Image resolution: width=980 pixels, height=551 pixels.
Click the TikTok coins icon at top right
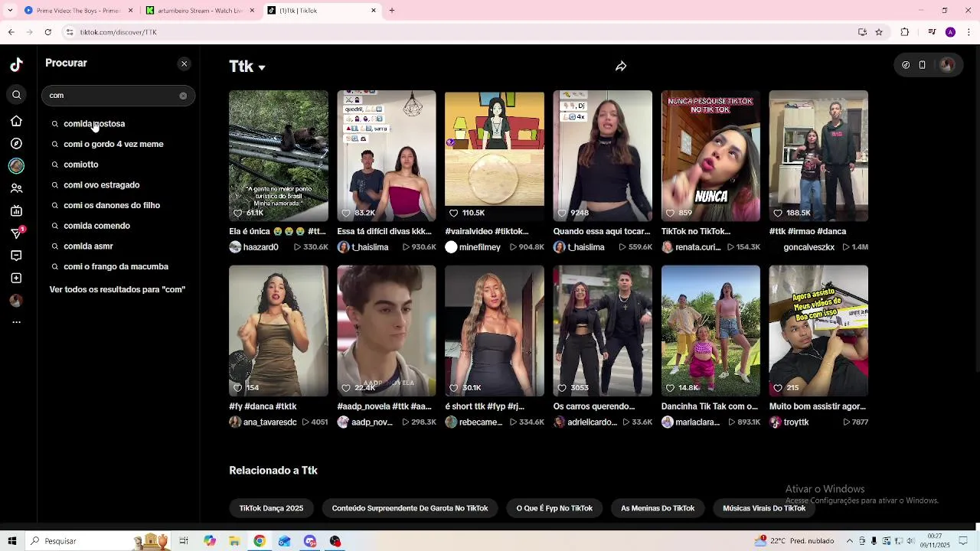(906, 65)
